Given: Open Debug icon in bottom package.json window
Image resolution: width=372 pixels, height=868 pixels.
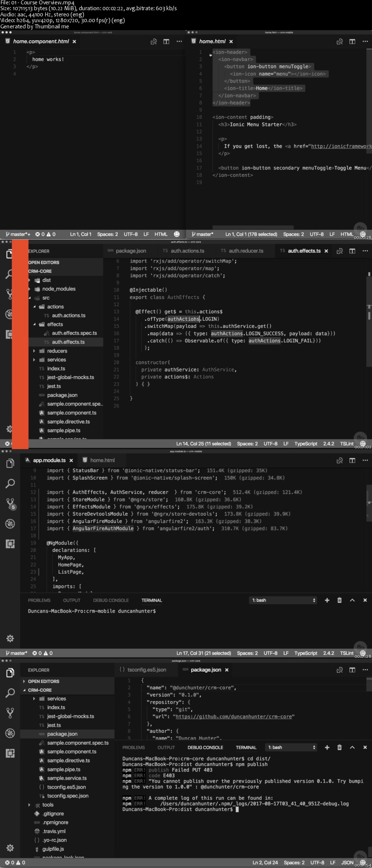Looking at the screenshot, I should (10, 733).
